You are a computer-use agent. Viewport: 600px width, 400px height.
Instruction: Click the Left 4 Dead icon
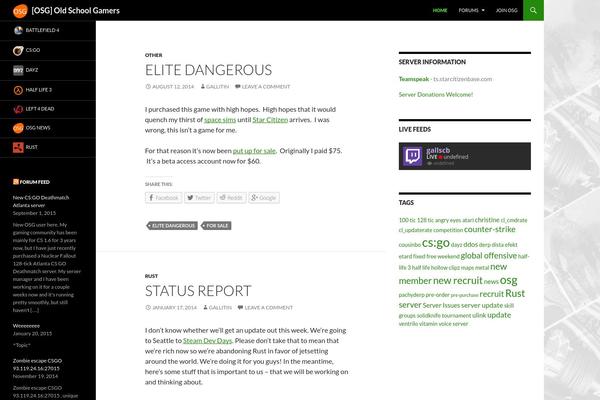click(18, 109)
